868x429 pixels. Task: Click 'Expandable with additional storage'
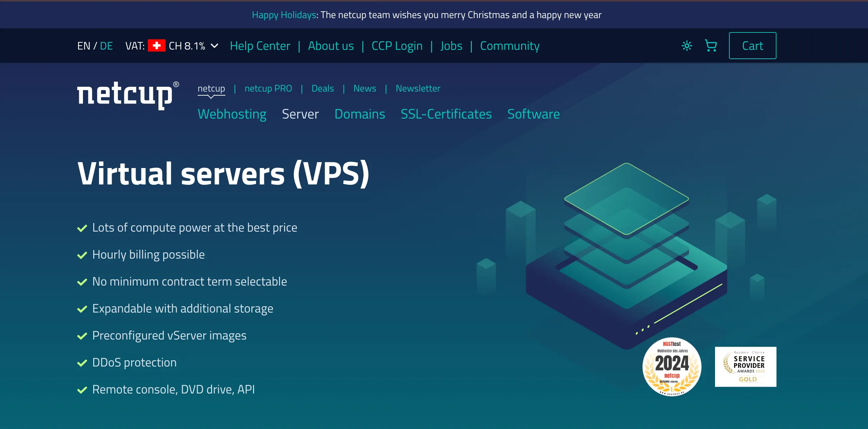[x=183, y=309]
